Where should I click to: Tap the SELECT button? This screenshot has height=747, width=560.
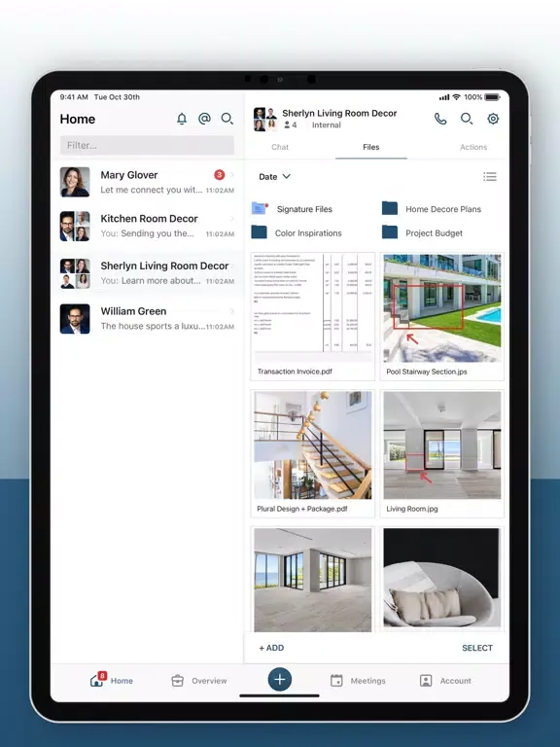tap(477, 648)
